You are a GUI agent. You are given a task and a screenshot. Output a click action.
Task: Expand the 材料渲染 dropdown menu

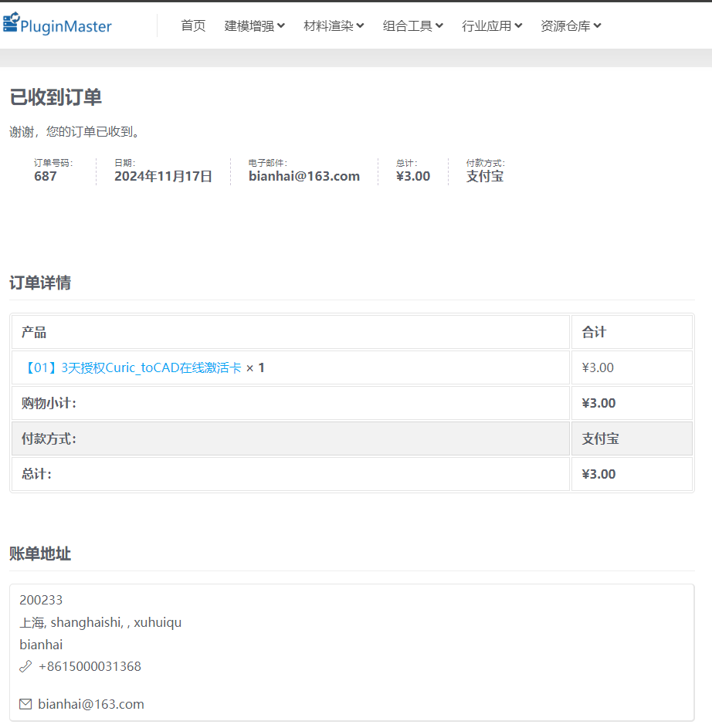point(334,25)
